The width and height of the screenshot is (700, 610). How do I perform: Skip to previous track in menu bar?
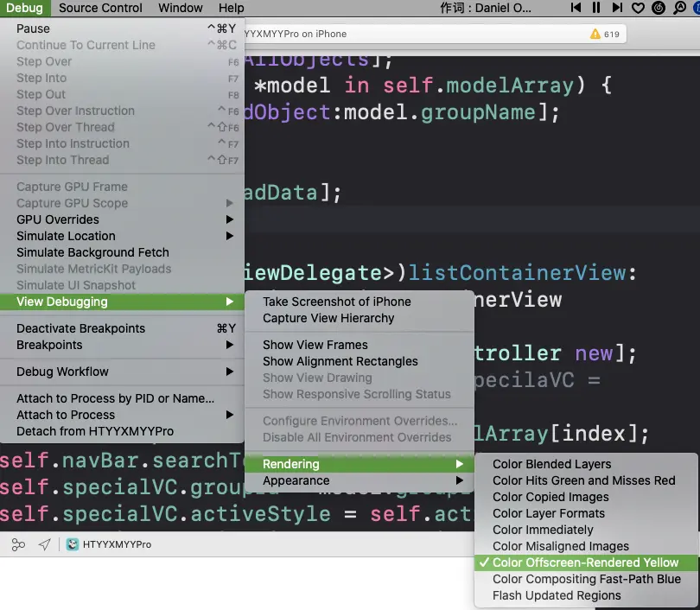click(576, 8)
